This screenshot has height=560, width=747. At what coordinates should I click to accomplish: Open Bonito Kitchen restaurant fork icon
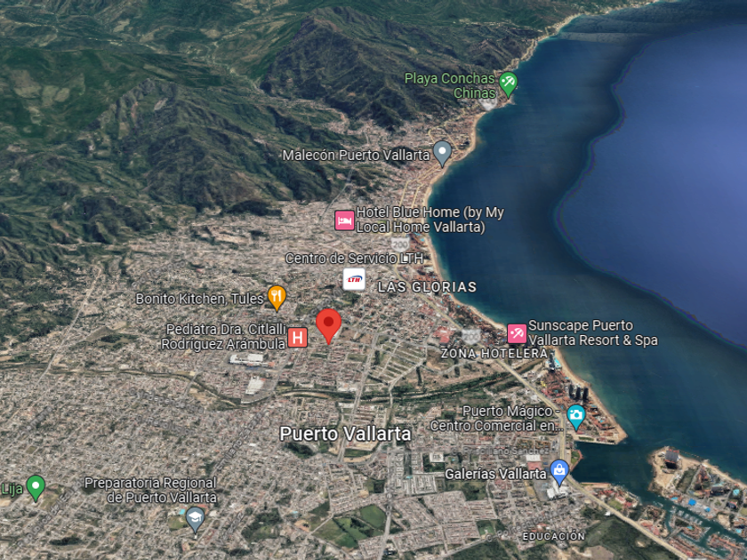pos(277,298)
